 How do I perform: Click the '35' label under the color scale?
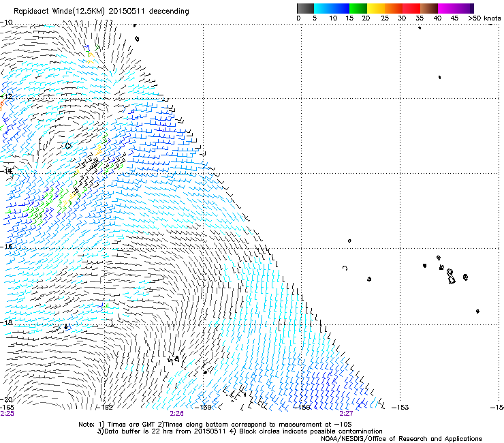click(x=420, y=18)
